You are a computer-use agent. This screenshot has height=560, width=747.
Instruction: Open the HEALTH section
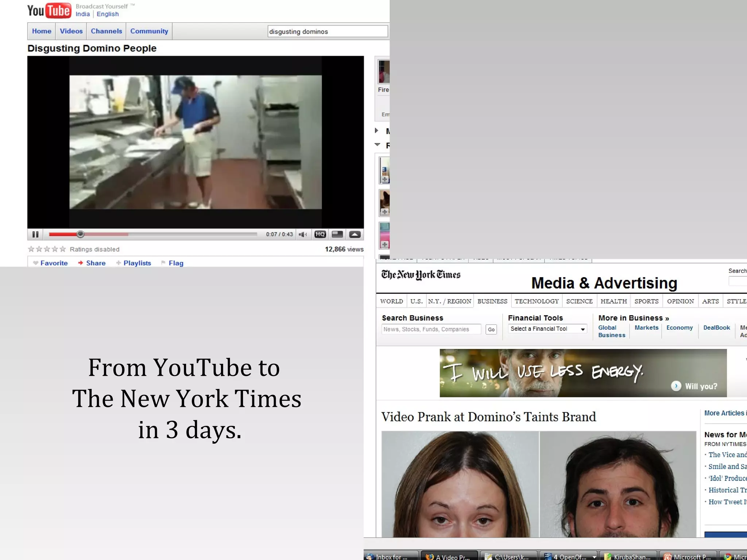click(614, 301)
